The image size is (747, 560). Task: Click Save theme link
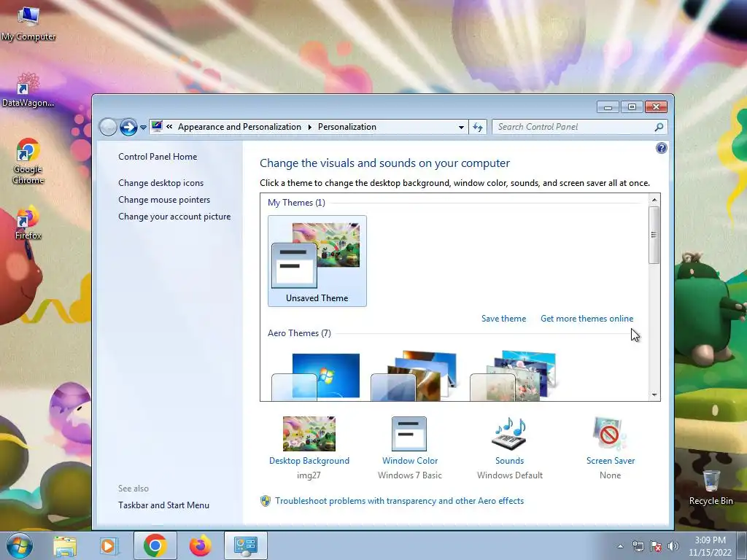point(503,319)
